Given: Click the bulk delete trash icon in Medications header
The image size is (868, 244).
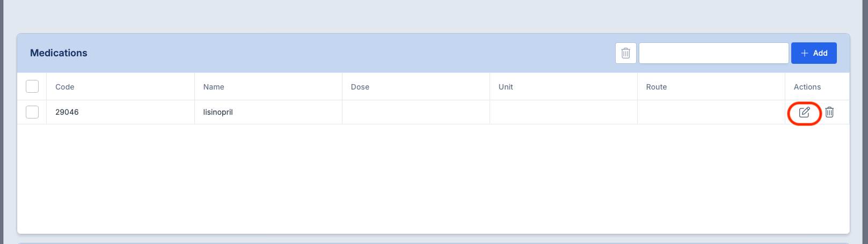Looking at the screenshot, I should [x=625, y=53].
